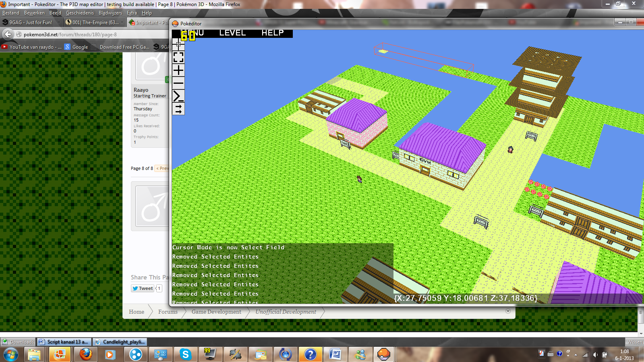Open the MENU menu in Pokéditor
The image size is (644, 362).
click(x=192, y=33)
